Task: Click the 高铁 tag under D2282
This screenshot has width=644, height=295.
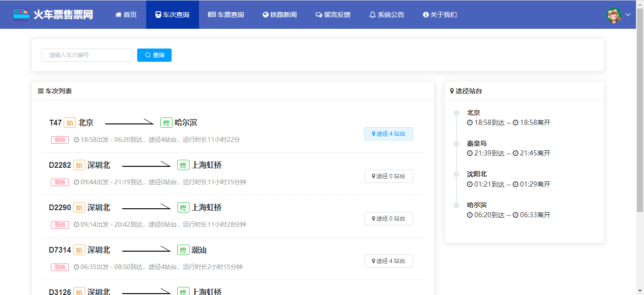Action: 60,182
